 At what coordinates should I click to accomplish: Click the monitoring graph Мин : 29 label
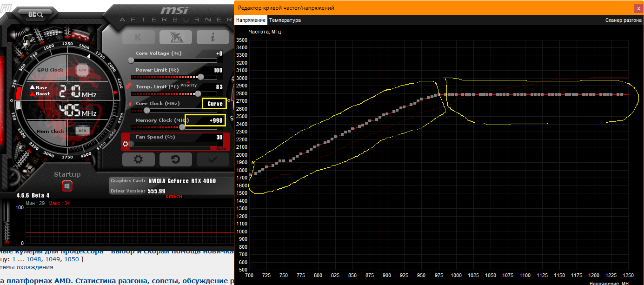(35, 203)
